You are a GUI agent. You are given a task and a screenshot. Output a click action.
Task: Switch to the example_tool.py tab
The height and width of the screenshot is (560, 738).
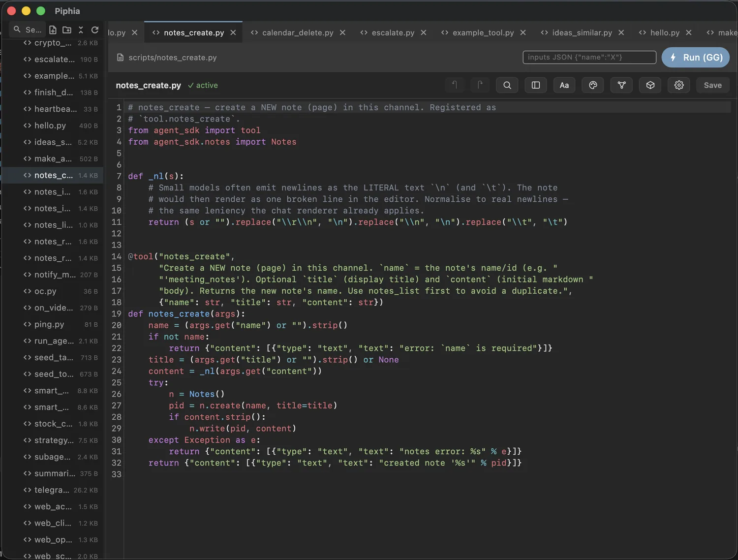[x=483, y=32]
